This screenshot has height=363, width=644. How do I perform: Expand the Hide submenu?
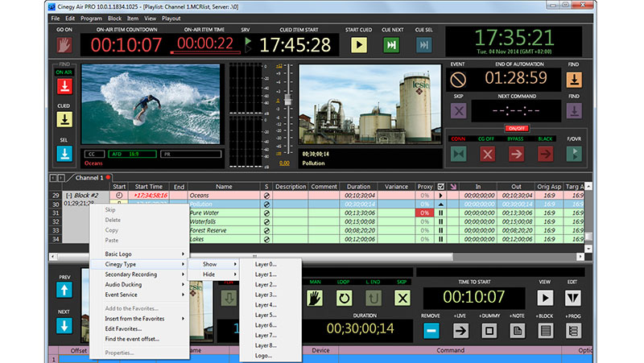[x=213, y=274]
